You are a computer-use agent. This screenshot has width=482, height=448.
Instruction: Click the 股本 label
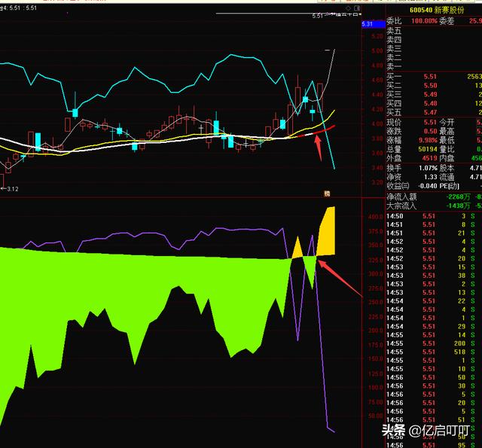click(x=447, y=168)
